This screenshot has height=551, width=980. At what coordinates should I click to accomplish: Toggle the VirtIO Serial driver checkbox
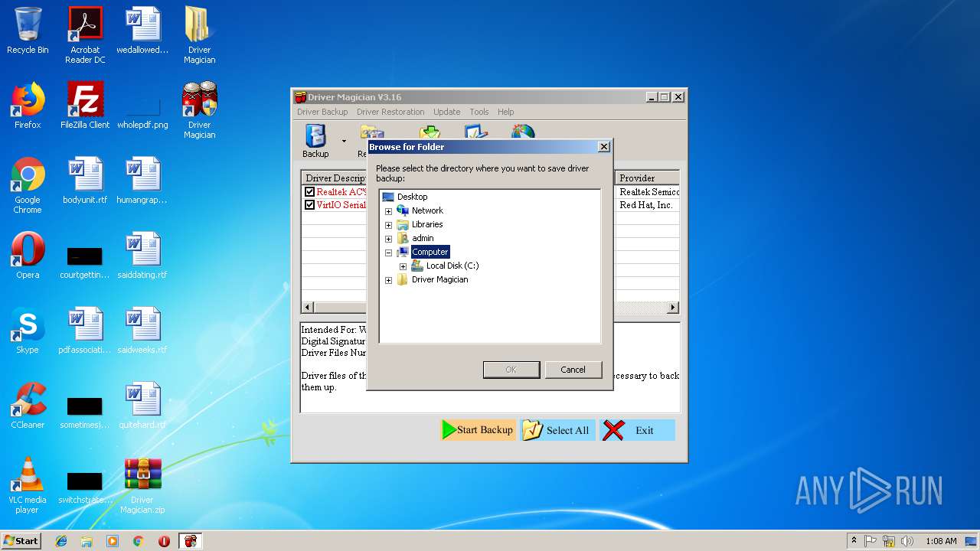point(309,205)
